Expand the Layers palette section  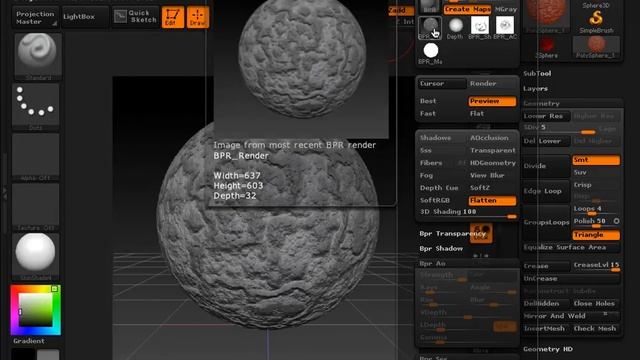click(536, 89)
